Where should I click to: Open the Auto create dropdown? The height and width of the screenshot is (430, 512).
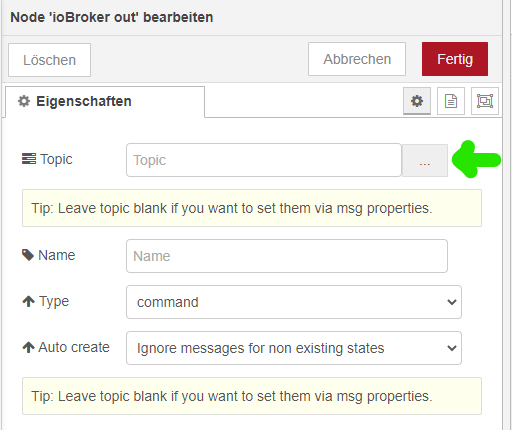(x=294, y=348)
